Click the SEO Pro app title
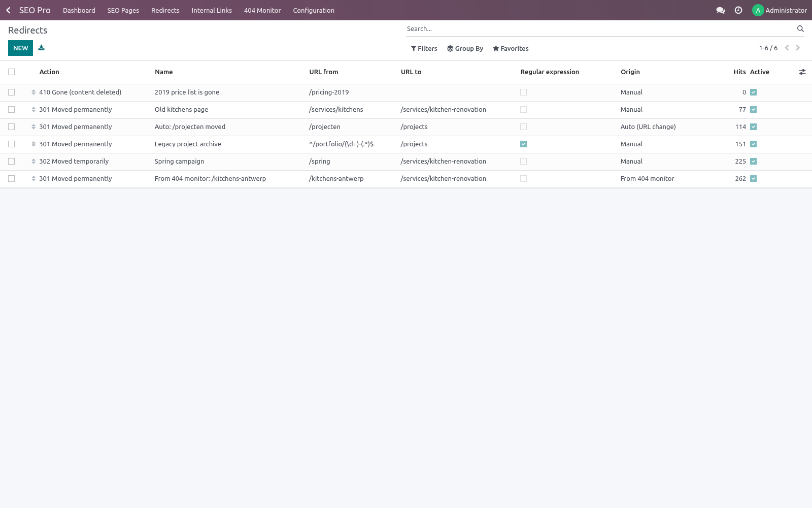812x508 pixels. pos(35,10)
